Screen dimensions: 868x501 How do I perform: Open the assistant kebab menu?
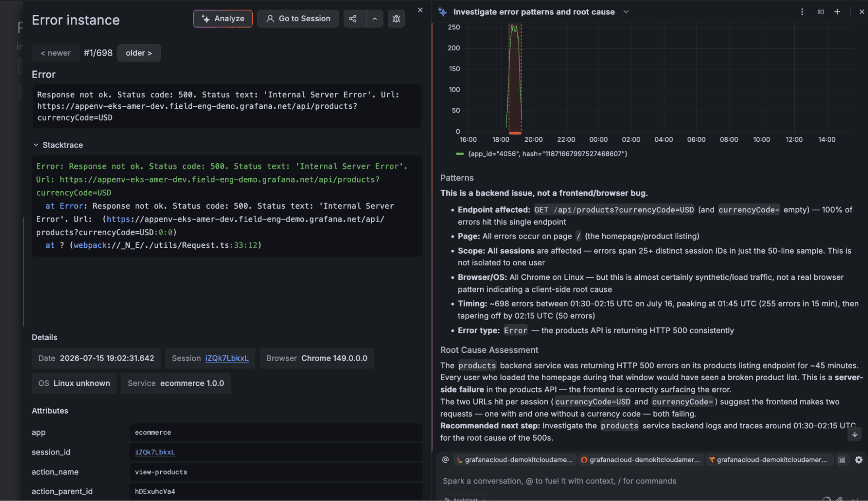[x=802, y=12]
